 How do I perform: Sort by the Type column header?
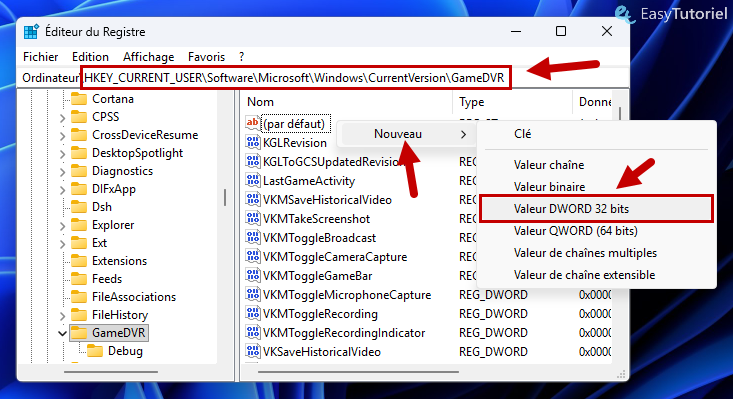pyautogui.click(x=512, y=102)
